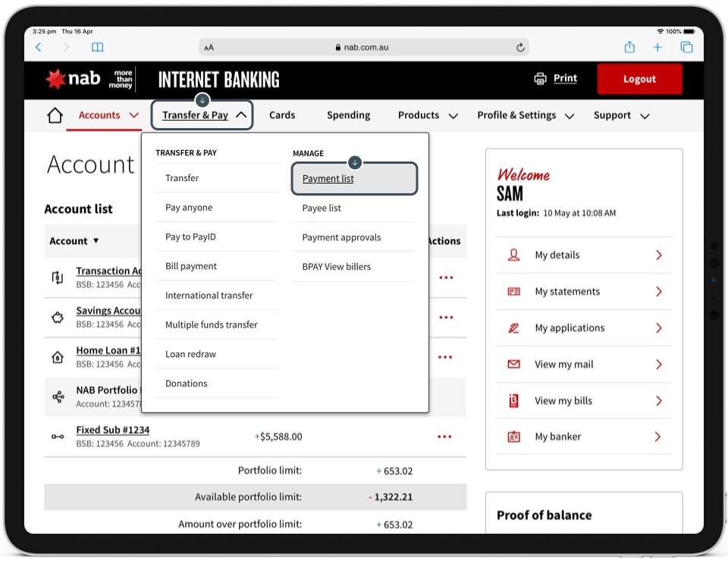The width and height of the screenshot is (728, 561).
Task: Click the Safari forward arrow
Action: tap(66, 47)
